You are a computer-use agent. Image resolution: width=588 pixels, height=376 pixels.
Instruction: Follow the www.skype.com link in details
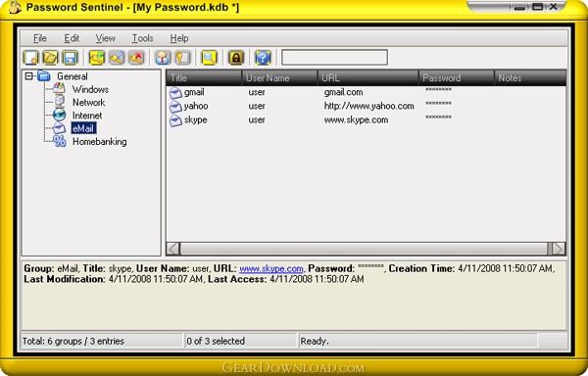(271, 268)
